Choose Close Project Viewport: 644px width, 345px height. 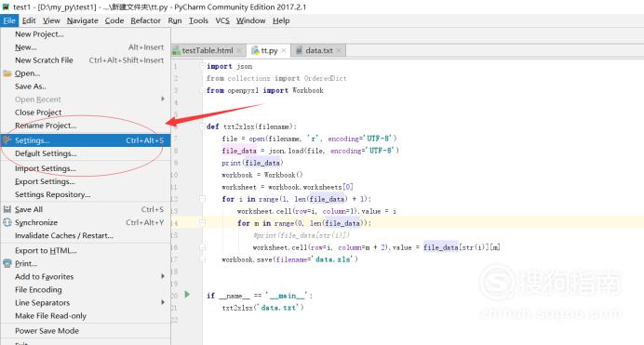click(86, 113)
